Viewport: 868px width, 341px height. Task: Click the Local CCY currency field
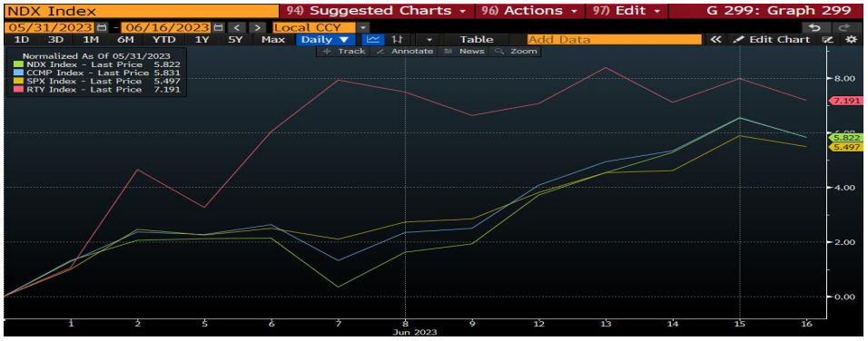(313, 27)
